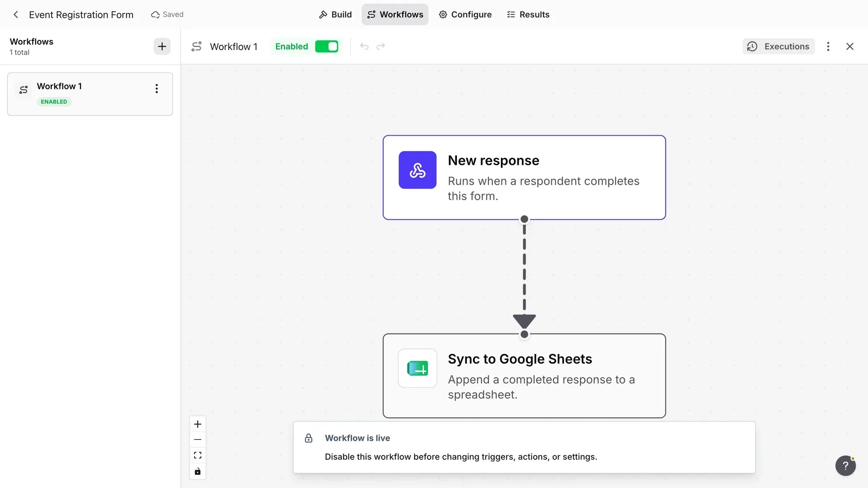The image size is (868, 488).
Task: Click the ENABLED badge on Workflow 1
Action: tap(54, 102)
